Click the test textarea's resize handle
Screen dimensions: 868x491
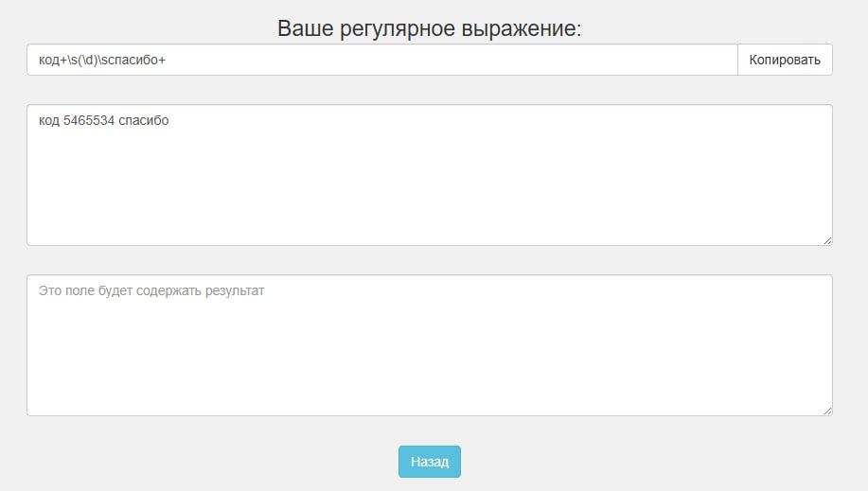click(x=826, y=239)
